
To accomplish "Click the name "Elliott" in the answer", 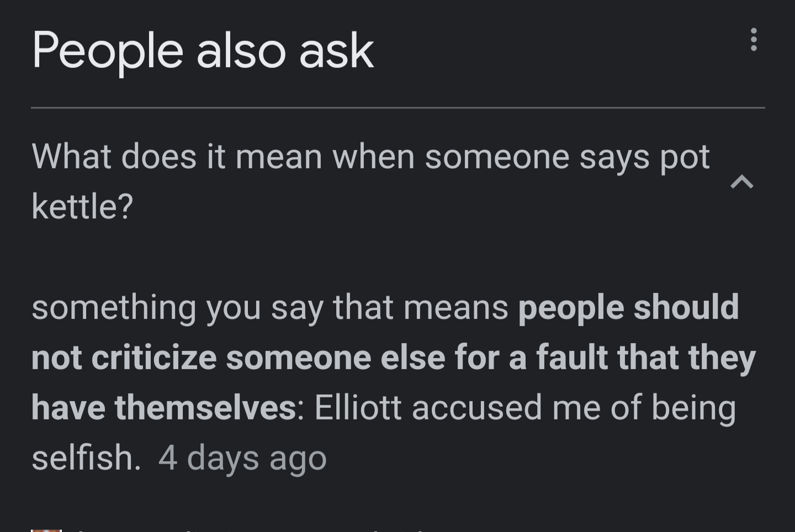I will [x=358, y=408].
